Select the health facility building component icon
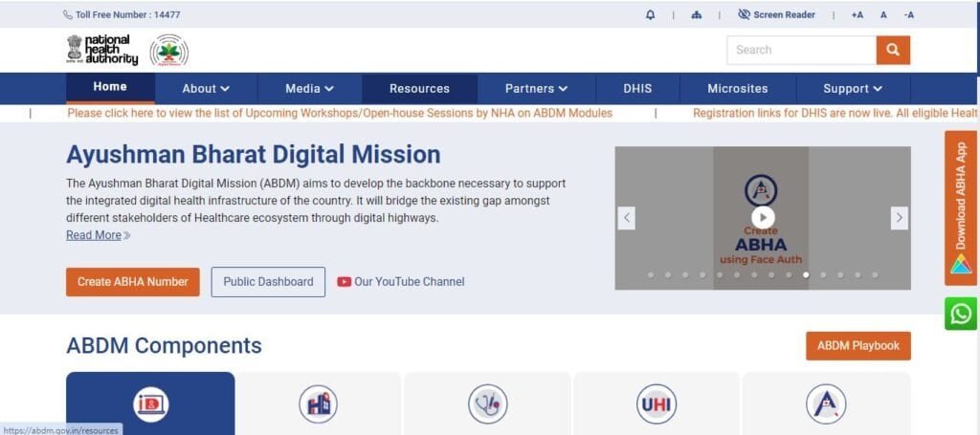Image resolution: width=980 pixels, height=435 pixels. (x=318, y=404)
